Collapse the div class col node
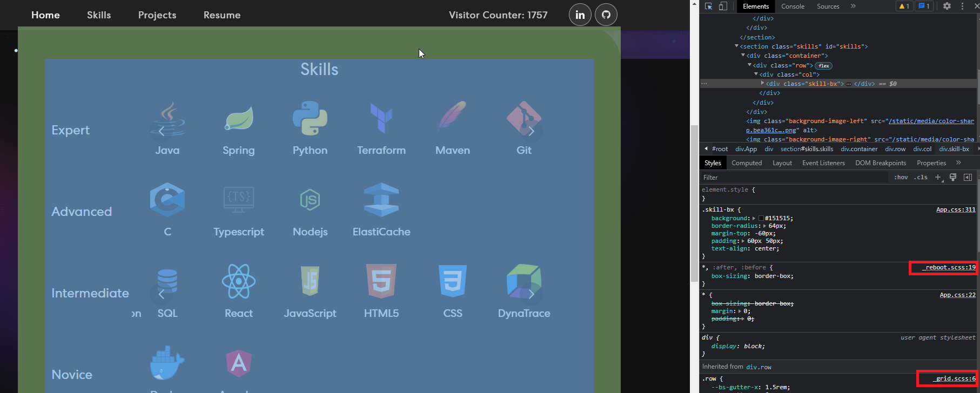This screenshot has width=980, height=393. pyautogui.click(x=756, y=74)
